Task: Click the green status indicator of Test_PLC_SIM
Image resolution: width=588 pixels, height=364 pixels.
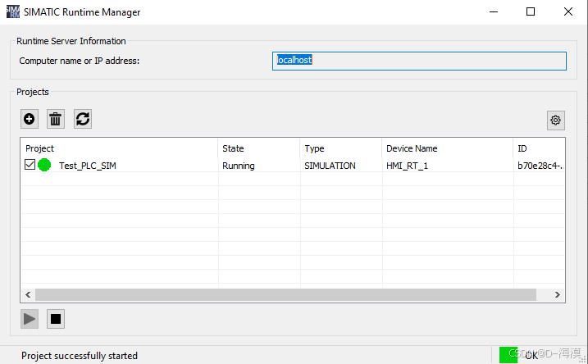Action: point(44,165)
